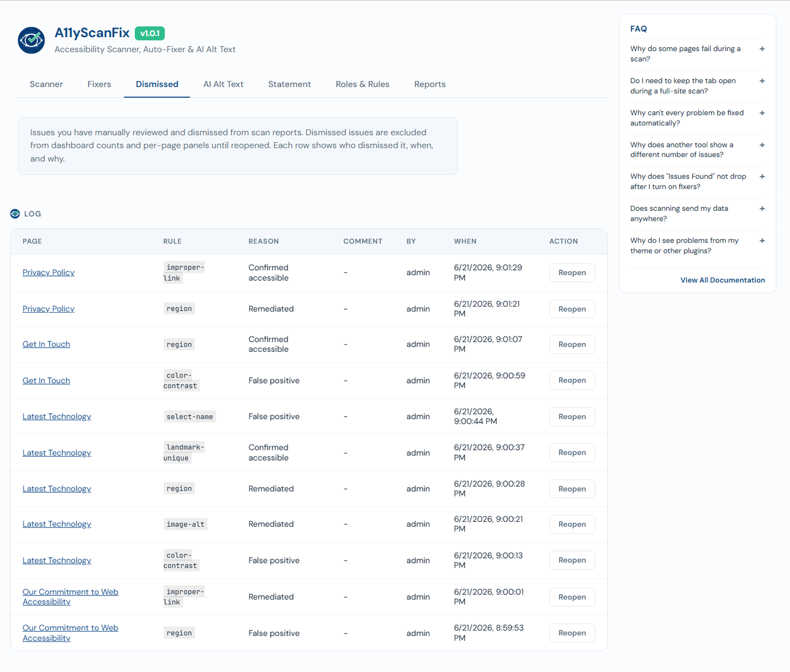Open Get In Touch link in Confirmed accessible row
This screenshot has width=790, height=672.
click(46, 344)
